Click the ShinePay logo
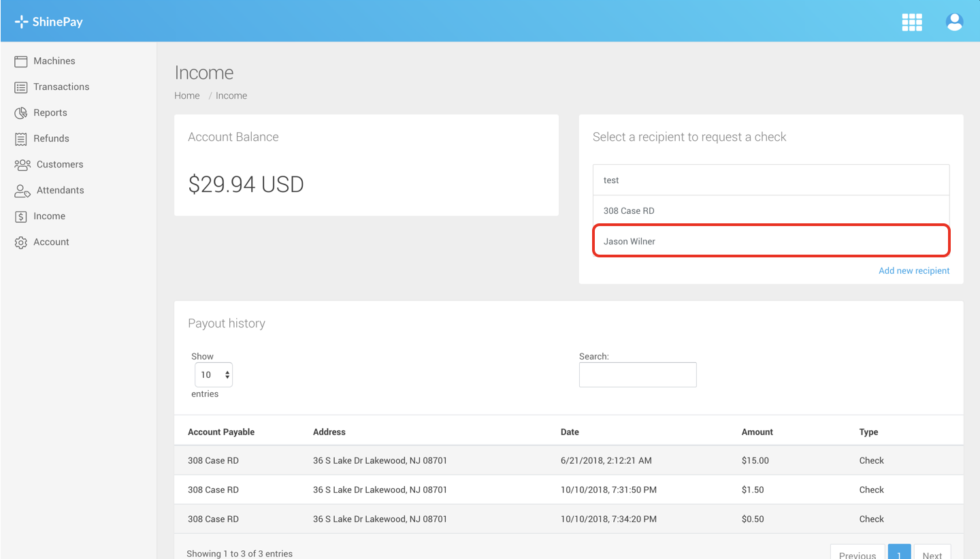 pyautogui.click(x=49, y=22)
